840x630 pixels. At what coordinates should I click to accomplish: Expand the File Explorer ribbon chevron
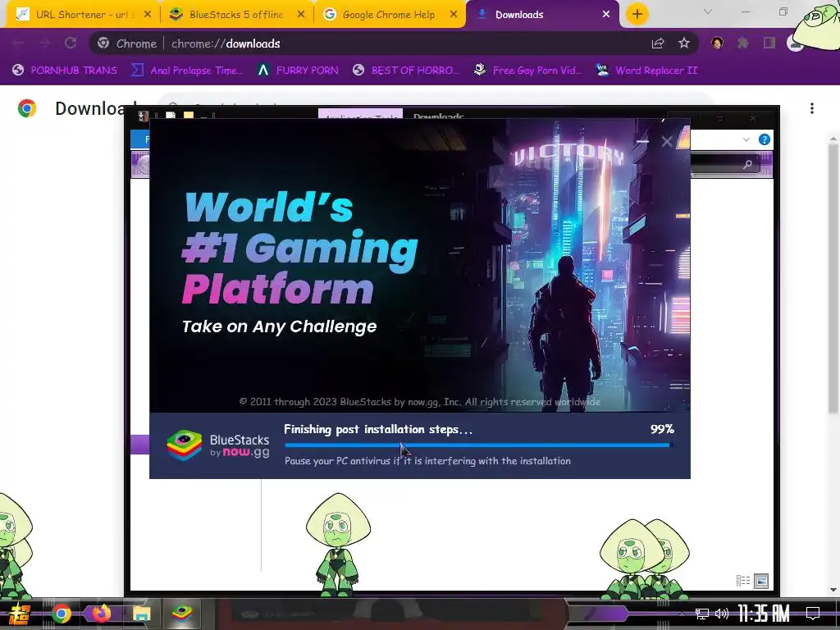[746, 139]
